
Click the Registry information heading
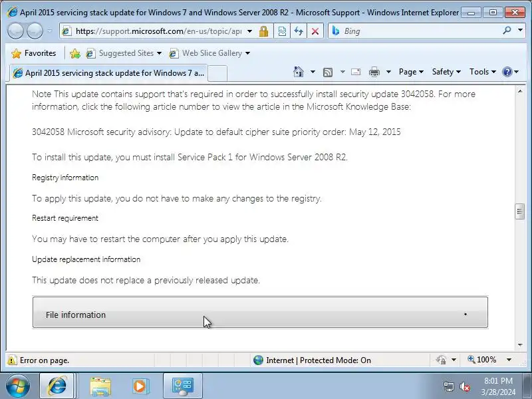65,178
